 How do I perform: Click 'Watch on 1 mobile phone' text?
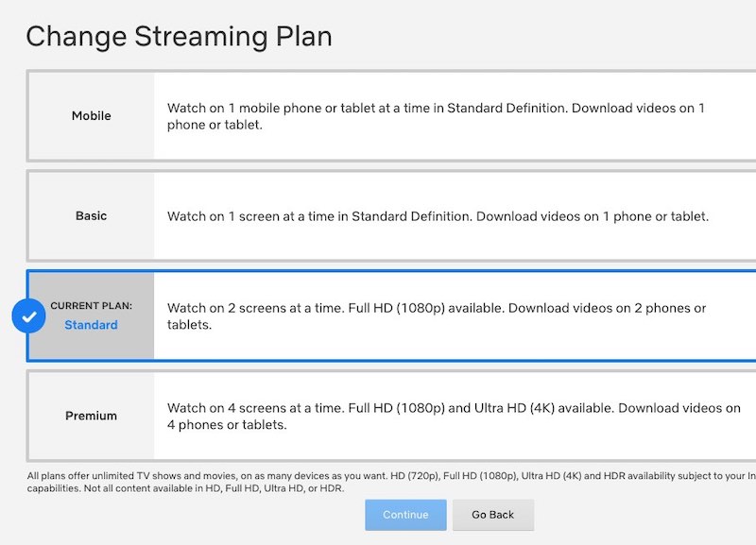[x=255, y=109]
